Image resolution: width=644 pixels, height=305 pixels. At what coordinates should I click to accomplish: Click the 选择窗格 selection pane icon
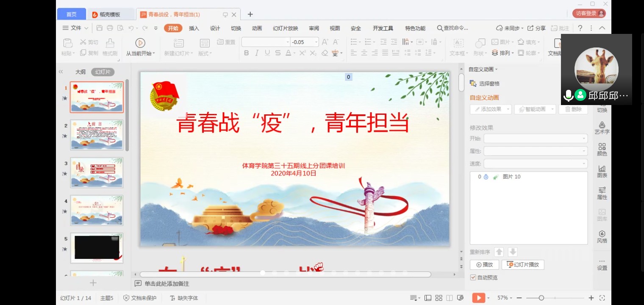473,83
